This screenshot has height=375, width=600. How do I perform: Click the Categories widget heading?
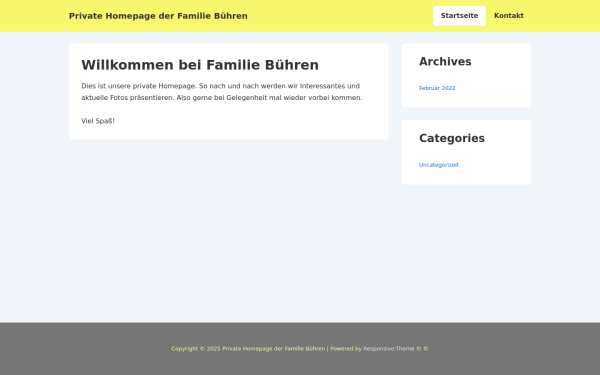(x=452, y=138)
